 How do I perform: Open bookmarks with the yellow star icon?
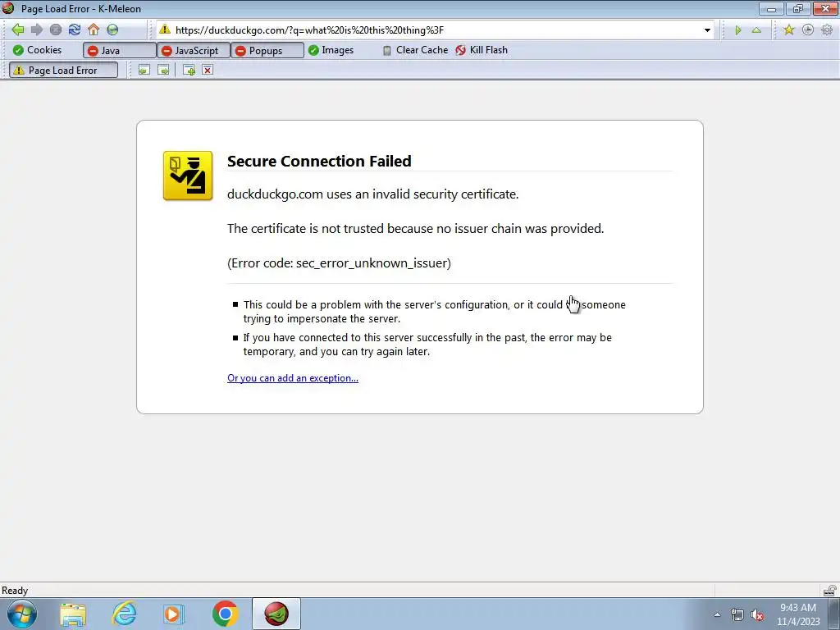pos(788,30)
